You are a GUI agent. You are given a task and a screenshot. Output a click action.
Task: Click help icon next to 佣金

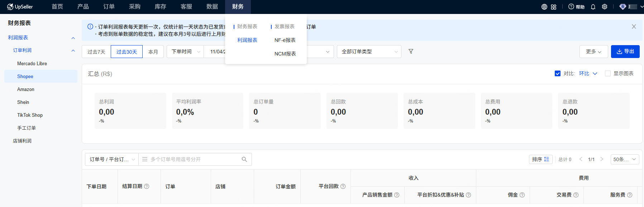522,195
